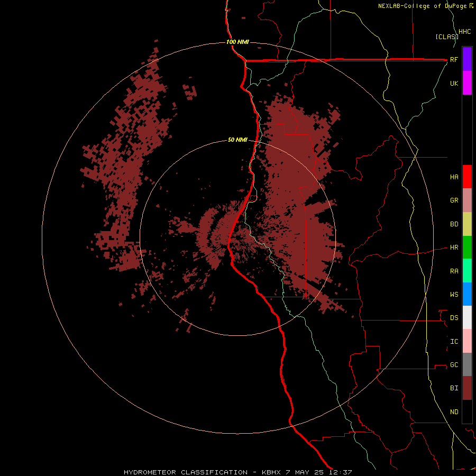Click the RF purple legend swatch
The height and width of the screenshot is (476, 476).
(x=467, y=59)
